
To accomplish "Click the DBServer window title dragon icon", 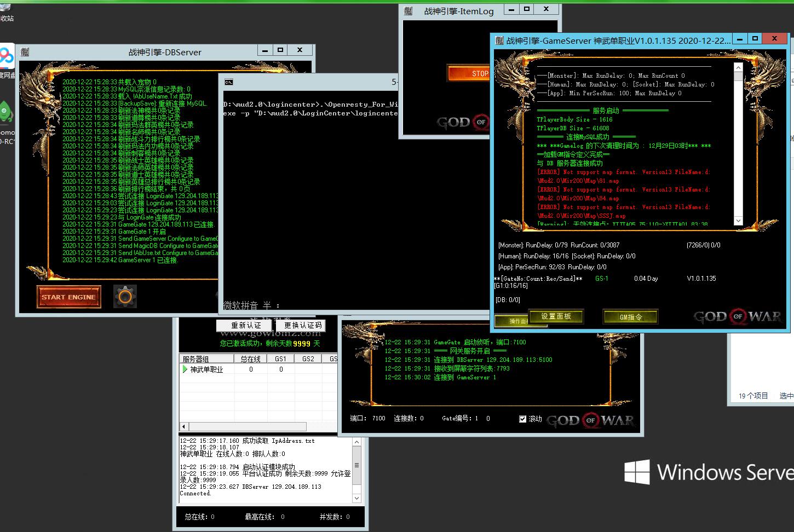I will coord(25,52).
